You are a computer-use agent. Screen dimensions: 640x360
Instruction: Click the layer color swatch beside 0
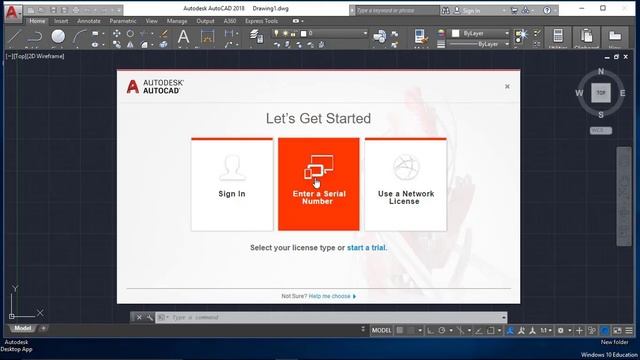(303, 33)
